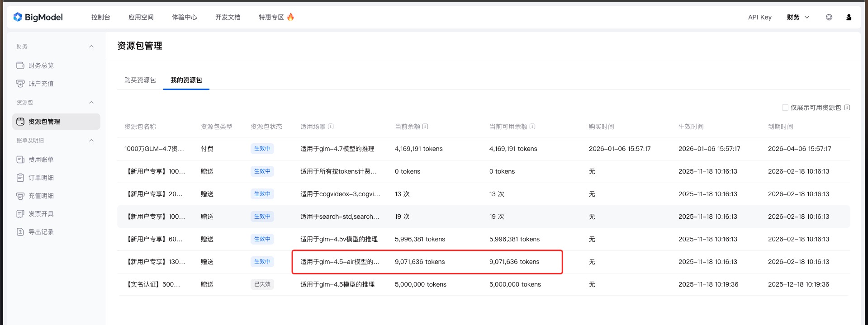
Task: Click 生效中 status in glm-4.7 row
Action: click(x=262, y=149)
